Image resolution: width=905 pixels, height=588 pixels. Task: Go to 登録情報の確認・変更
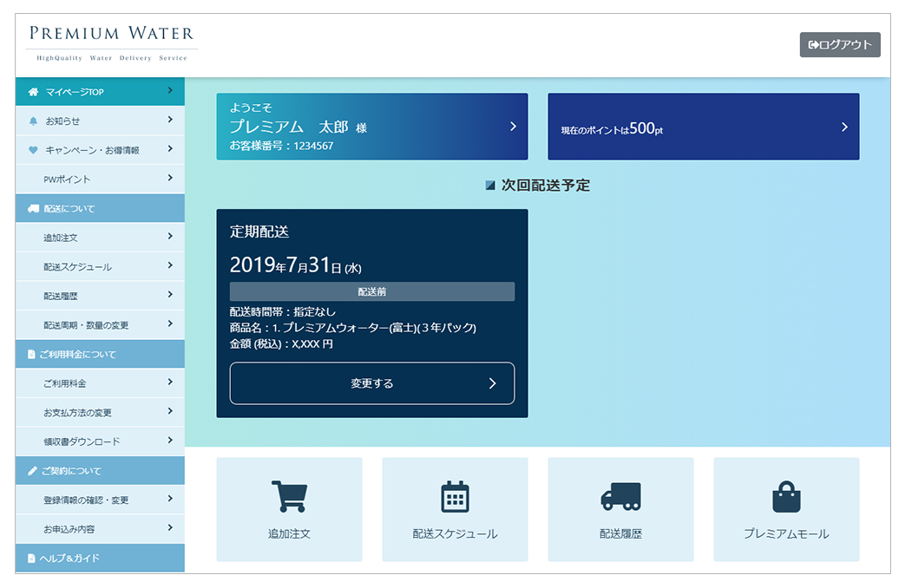(x=100, y=500)
